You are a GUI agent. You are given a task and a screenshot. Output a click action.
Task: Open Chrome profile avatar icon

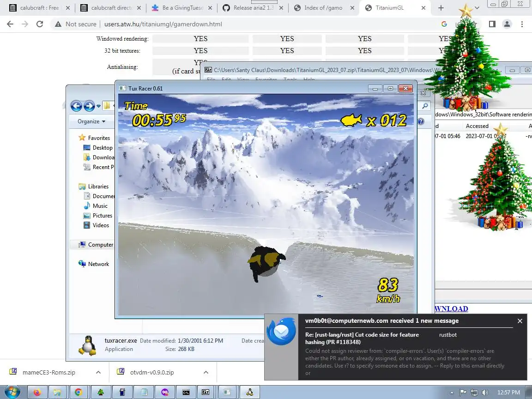[x=507, y=24]
